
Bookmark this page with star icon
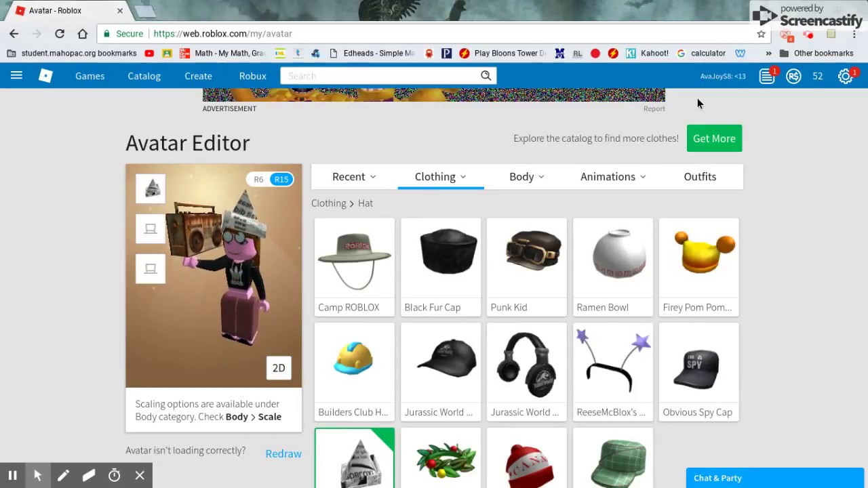tap(761, 33)
